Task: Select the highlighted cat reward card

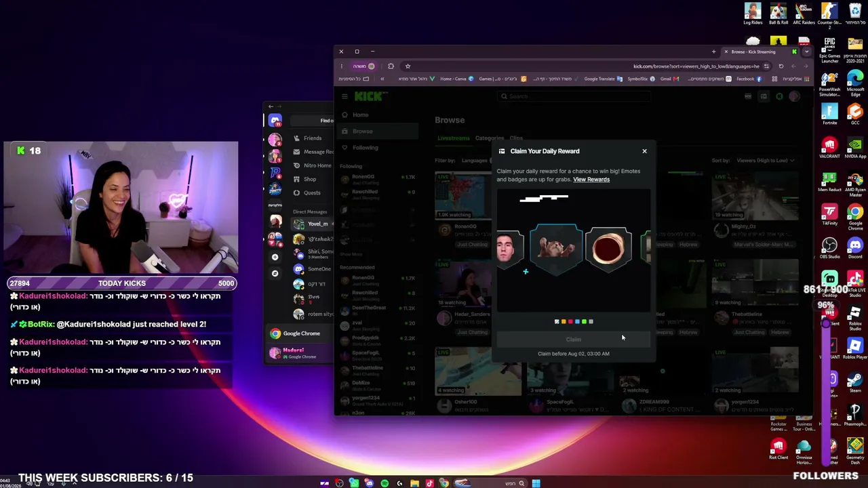Action: [x=556, y=249]
